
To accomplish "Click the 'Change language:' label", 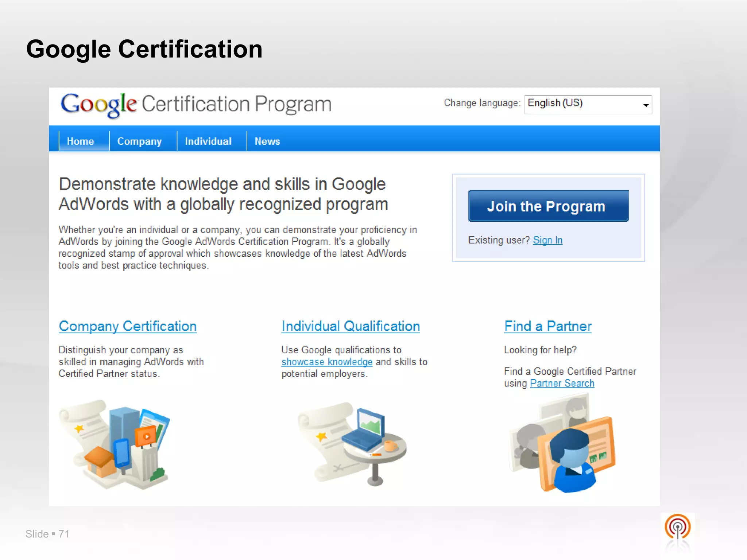I will click(482, 103).
